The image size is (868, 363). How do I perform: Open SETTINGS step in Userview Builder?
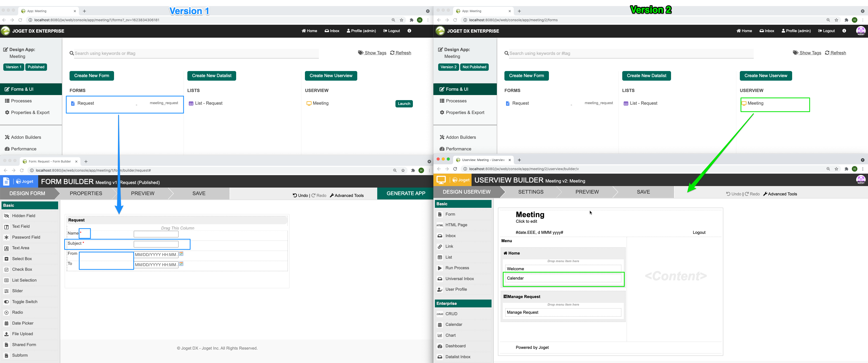[530, 192]
